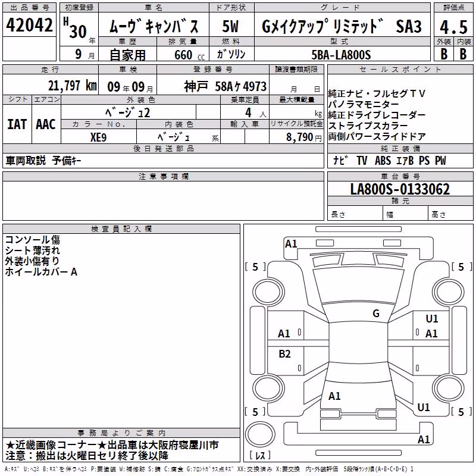Select the U1 mark near rear right wheel
The image size is (476, 476).
coord(424,408)
